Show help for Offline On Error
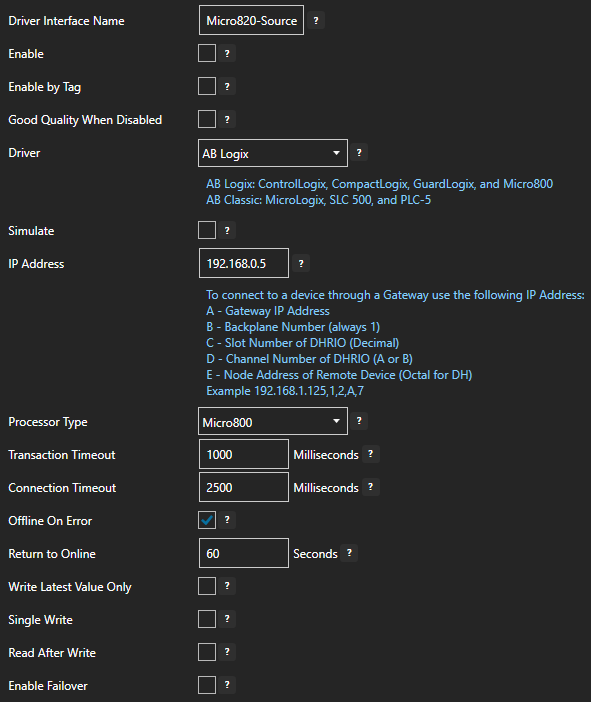 click(x=227, y=520)
